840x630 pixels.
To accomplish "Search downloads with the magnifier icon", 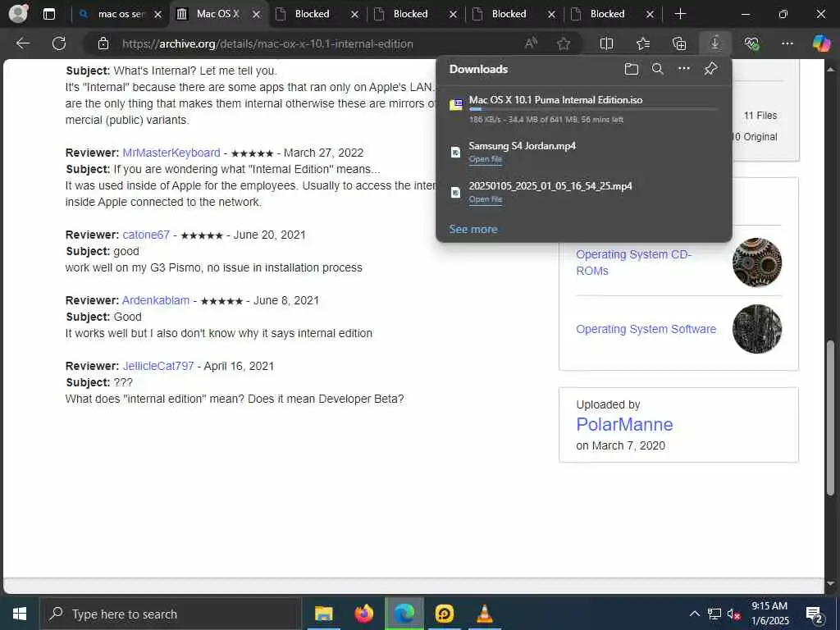I will tap(658, 69).
